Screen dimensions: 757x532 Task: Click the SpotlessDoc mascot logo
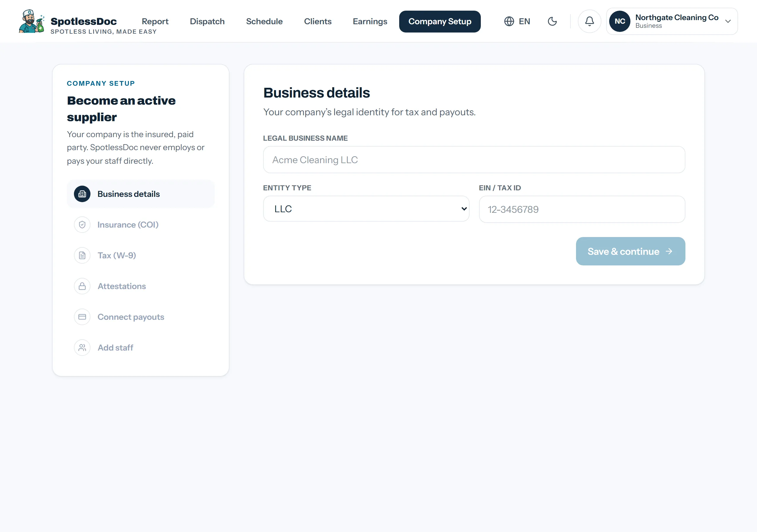tap(32, 21)
